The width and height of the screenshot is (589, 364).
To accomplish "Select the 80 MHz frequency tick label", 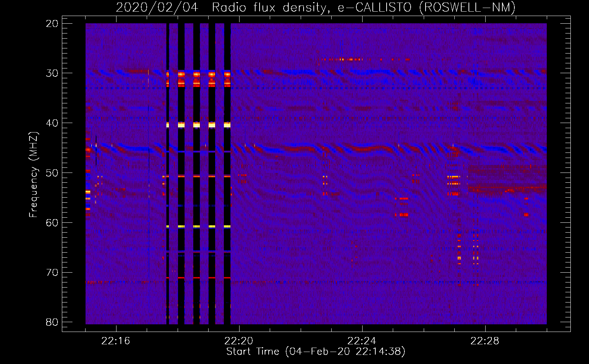I will [x=52, y=322].
